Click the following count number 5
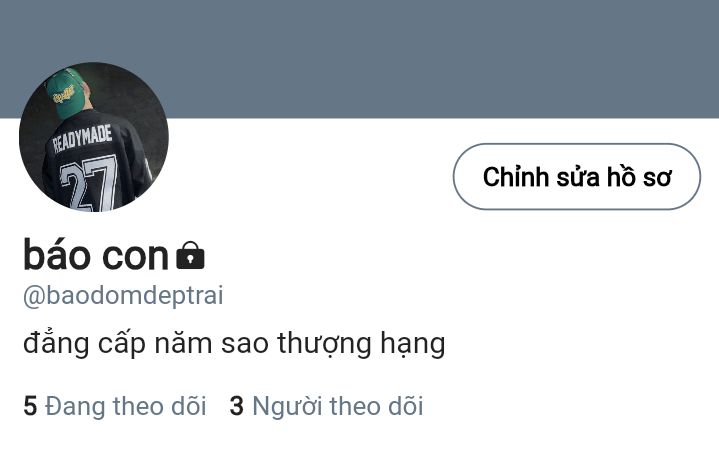 pyautogui.click(x=30, y=406)
